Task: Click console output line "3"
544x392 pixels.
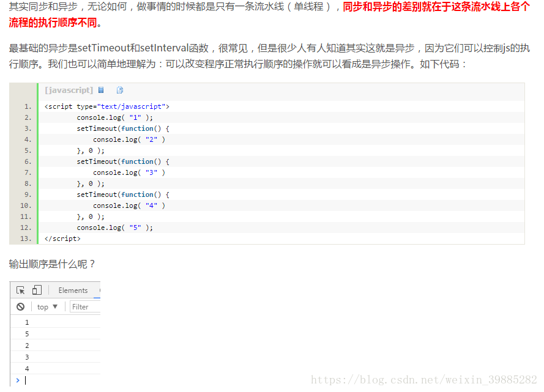Action: [56, 357]
